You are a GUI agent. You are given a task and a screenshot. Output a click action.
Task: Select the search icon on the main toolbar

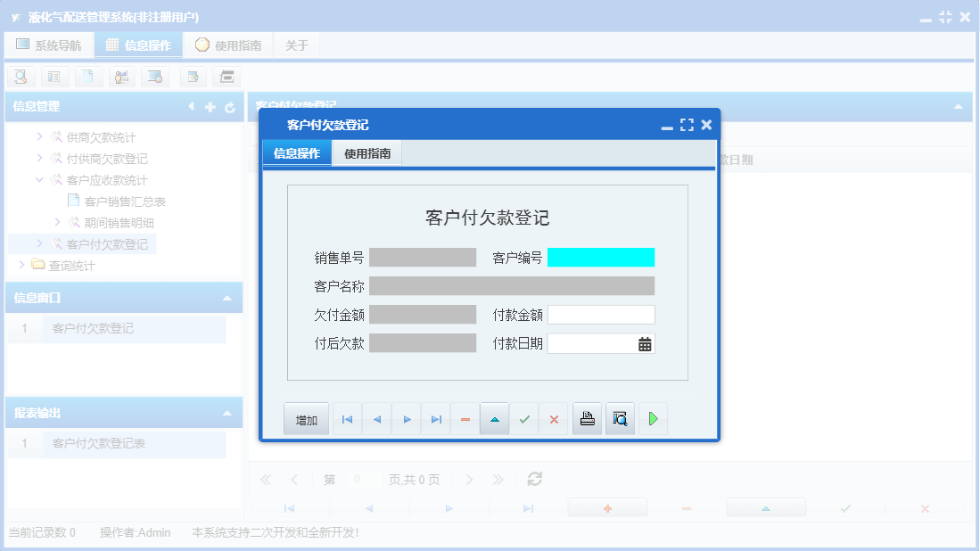pyautogui.click(x=20, y=77)
